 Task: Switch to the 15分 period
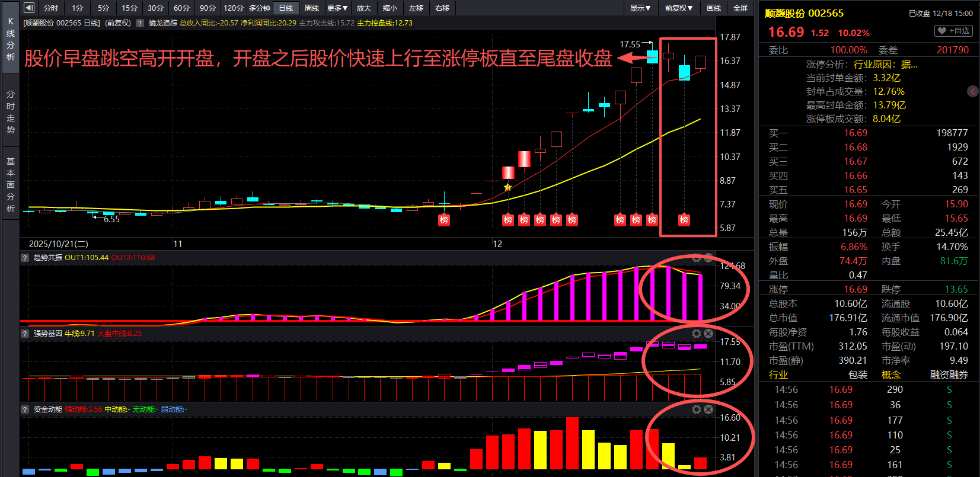pyautogui.click(x=129, y=8)
